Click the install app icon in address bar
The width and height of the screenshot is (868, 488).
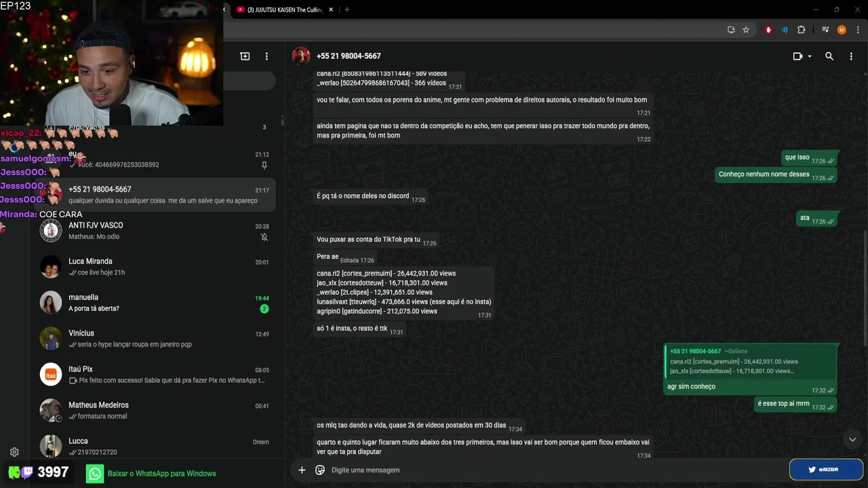(x=731, y=30)
